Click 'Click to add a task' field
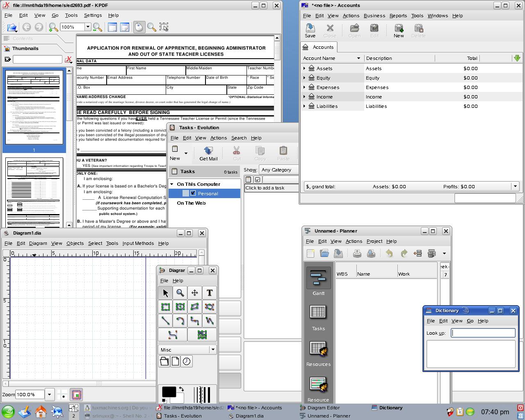The width and height of the screenshot is (525, 420). point(272,188)
